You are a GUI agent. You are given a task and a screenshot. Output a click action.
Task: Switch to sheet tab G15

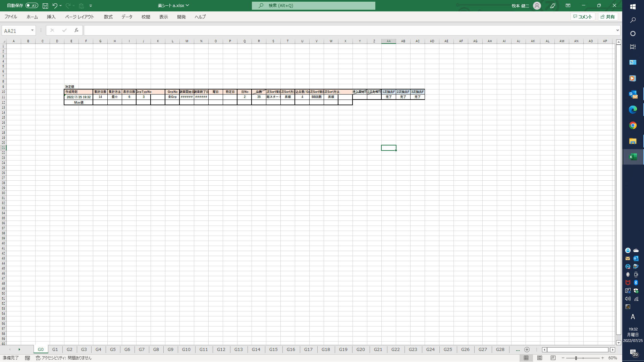pos(273,350)
